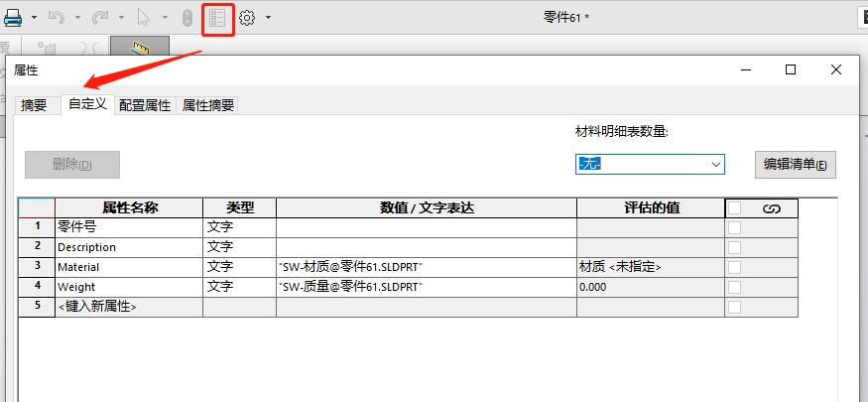
Task: Click the Undo arrow icon
Action: tap(57, 18)
